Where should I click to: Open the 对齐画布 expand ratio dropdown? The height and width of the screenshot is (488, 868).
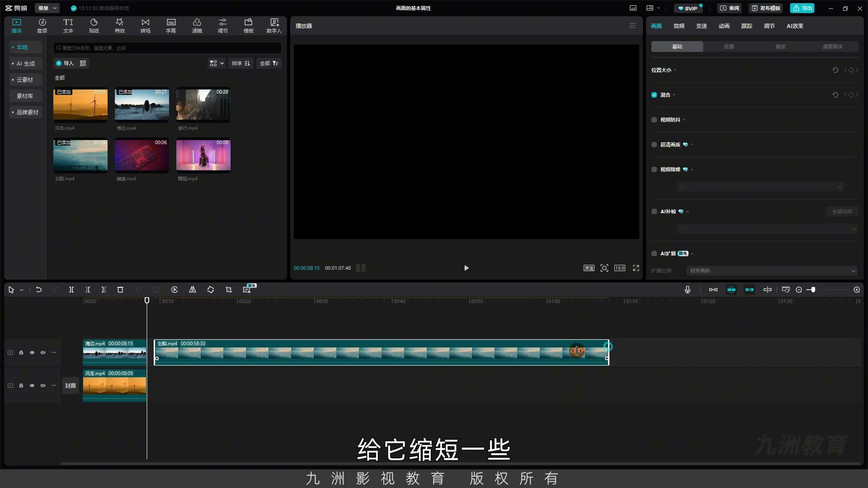[x=772, y=271]
